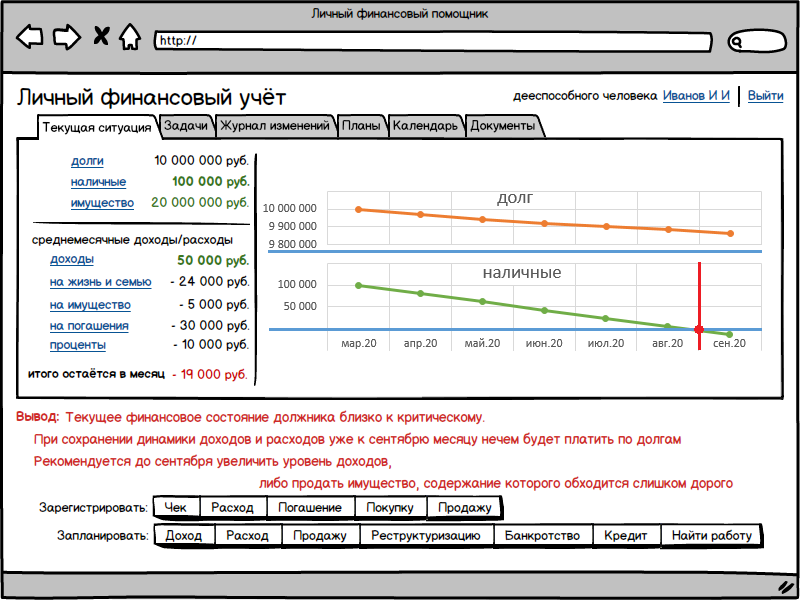This screenshot has width=800, height=600.
Task: Open the Задачи tab
Action: click(186, 126)
